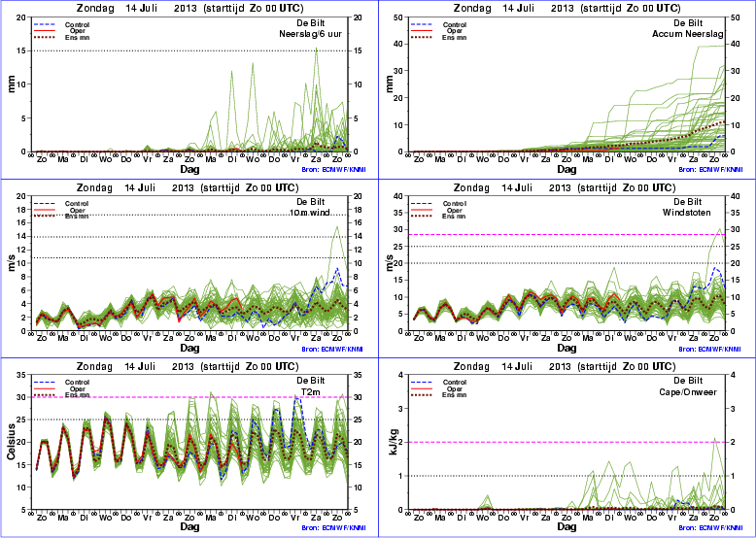Select the "10m wind" chart label

click(x=309, y=213)
